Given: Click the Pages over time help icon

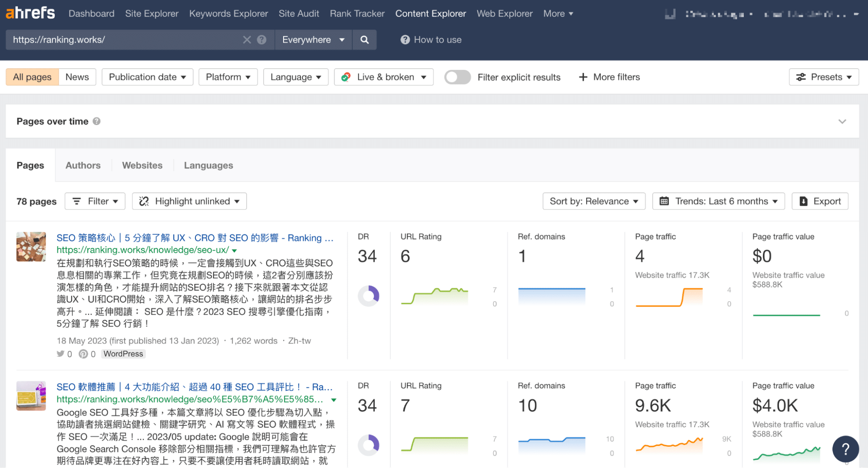Looking at the screenshot, I should tap(97, 121).
